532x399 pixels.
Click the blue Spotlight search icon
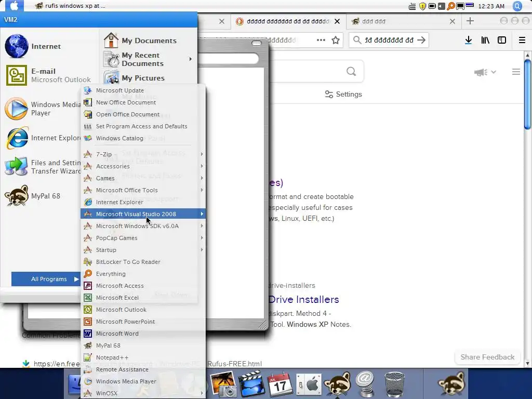517,6
